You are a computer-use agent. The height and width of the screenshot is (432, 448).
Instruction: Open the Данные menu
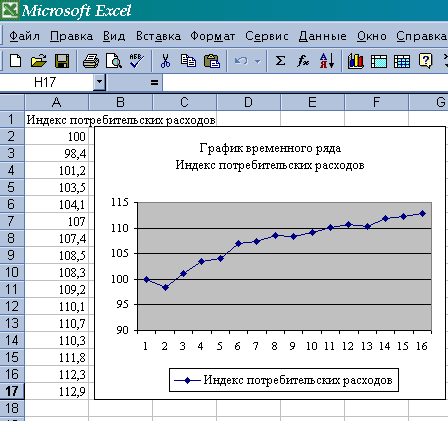322,36
